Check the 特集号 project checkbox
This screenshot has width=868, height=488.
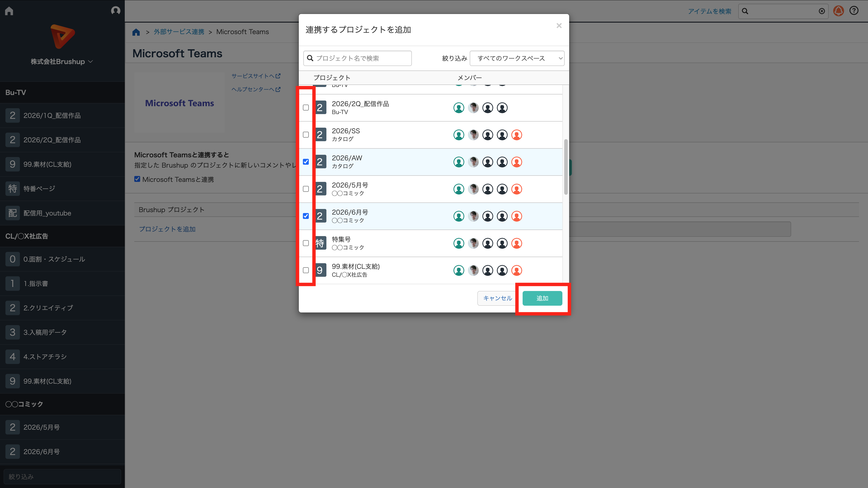[x=306, y=243]
